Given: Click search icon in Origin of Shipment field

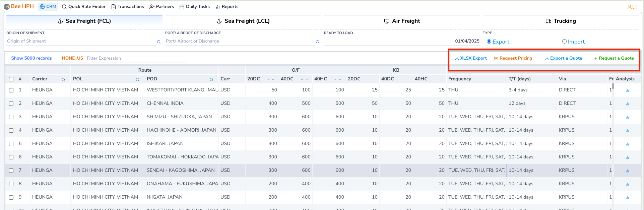Looking at the screenshot, I should coord(158,42).
